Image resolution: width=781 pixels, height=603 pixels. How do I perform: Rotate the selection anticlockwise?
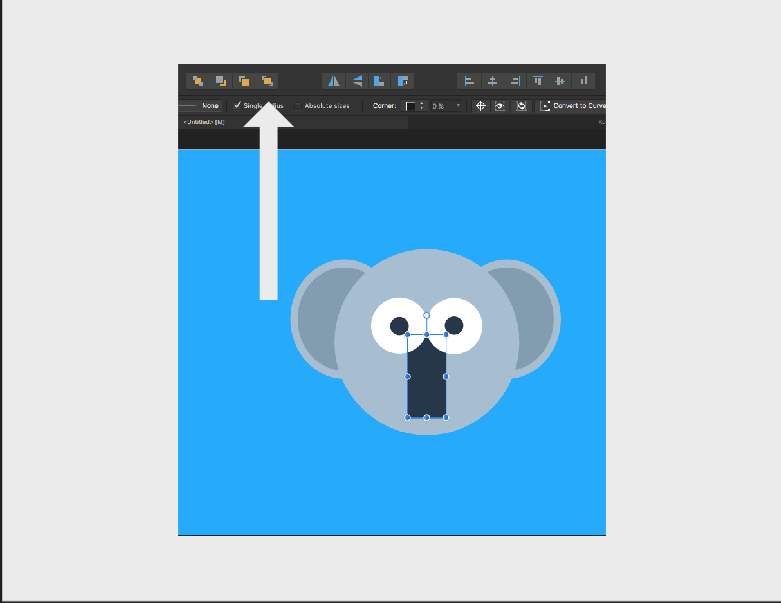[x=380, y=81]
